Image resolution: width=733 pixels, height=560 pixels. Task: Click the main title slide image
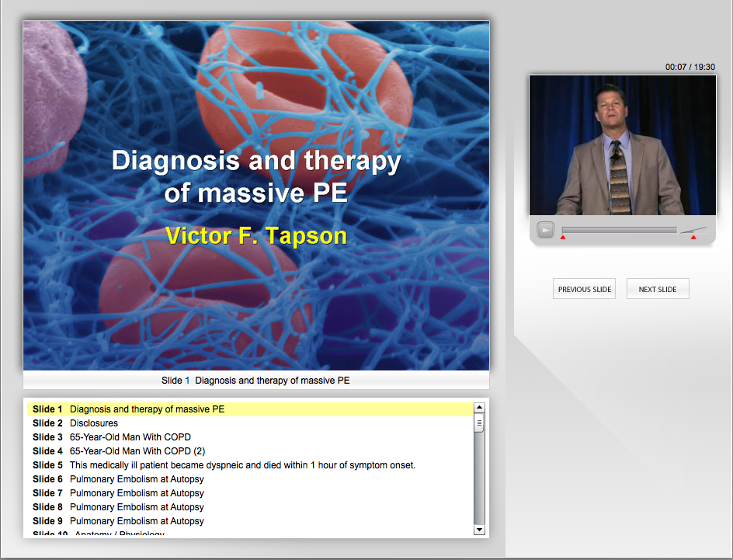tap(256, 195)
